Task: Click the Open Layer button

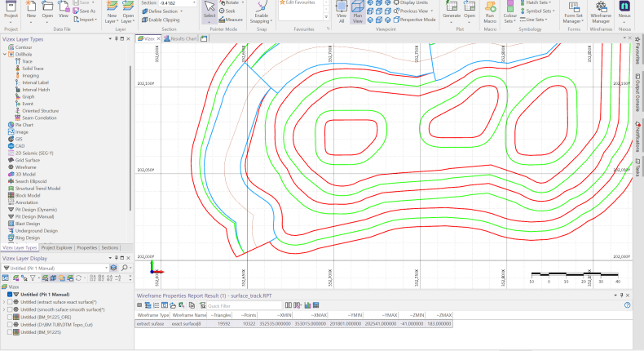Action: (128, 12)
